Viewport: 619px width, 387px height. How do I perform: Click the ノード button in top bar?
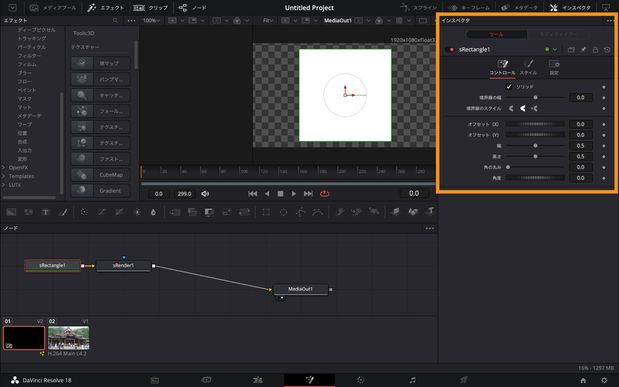pyautogui.click(x=192, y=8)
